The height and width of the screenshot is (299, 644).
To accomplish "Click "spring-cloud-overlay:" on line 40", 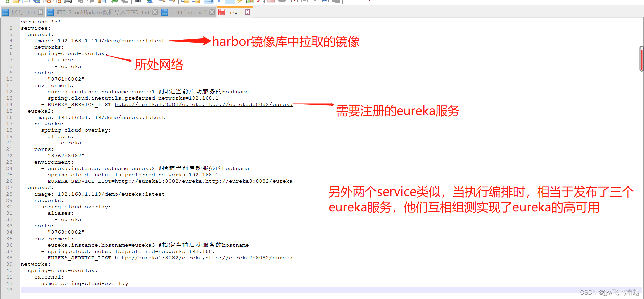I will [62, 270].
